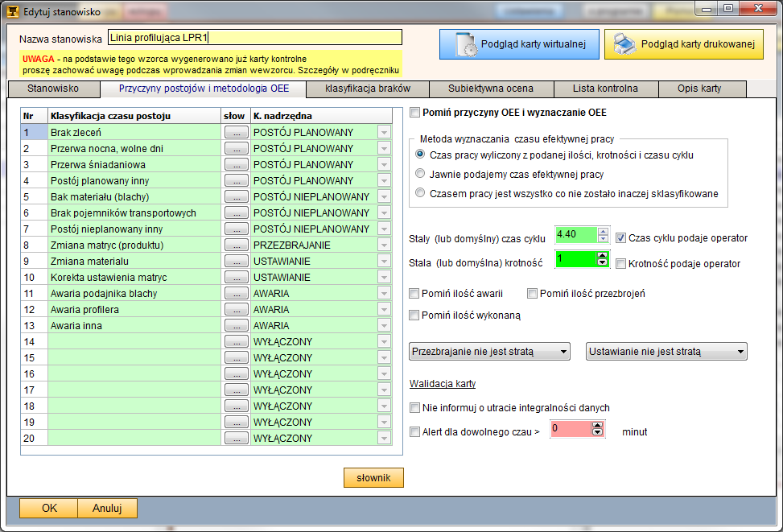Open K. nadrzędna dropdown for Przerwa nocna row
The height and width of the screenshot is (532, 783).
[384, 148]
